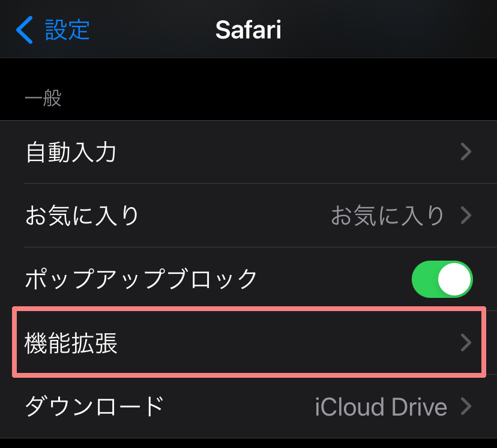Screen dimensions: 497x448
Task: Click the chevron on the お気に入り row
Action: [x=466, y=215]
